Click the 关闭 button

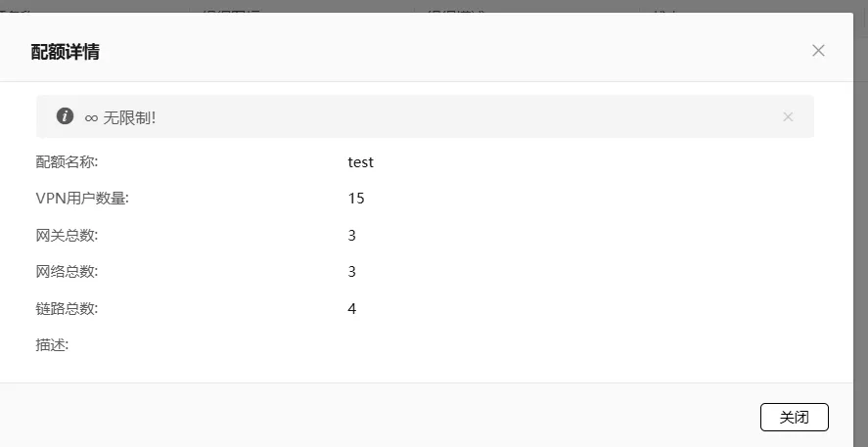(794, 417)
